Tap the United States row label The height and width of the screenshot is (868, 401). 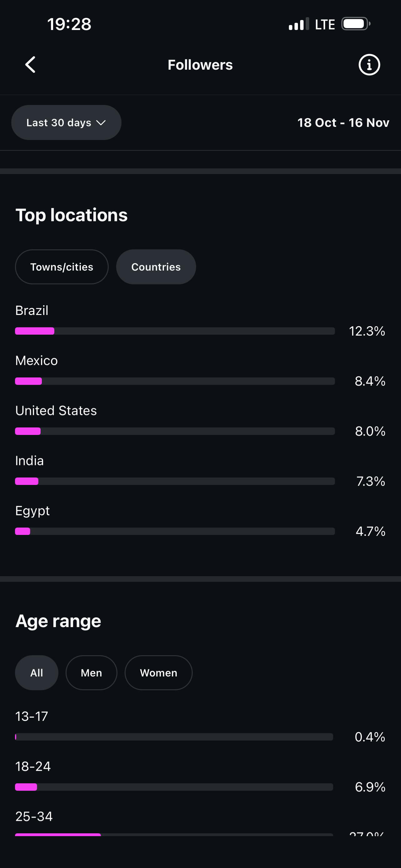click(56, 411)
